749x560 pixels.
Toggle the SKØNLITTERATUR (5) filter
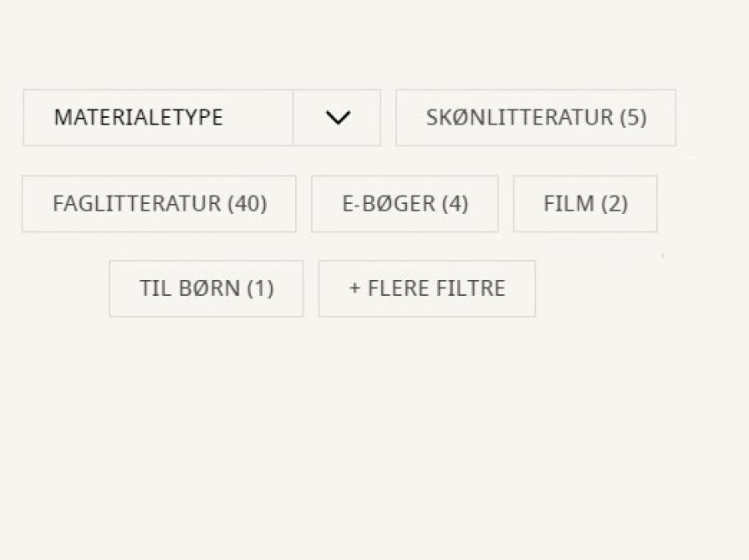tap(536, 118)
